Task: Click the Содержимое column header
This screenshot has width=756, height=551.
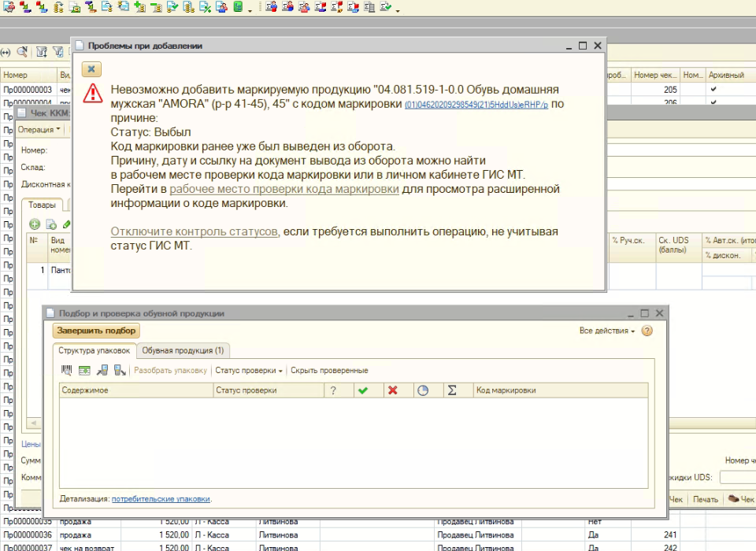Action: tap(136, 390)
